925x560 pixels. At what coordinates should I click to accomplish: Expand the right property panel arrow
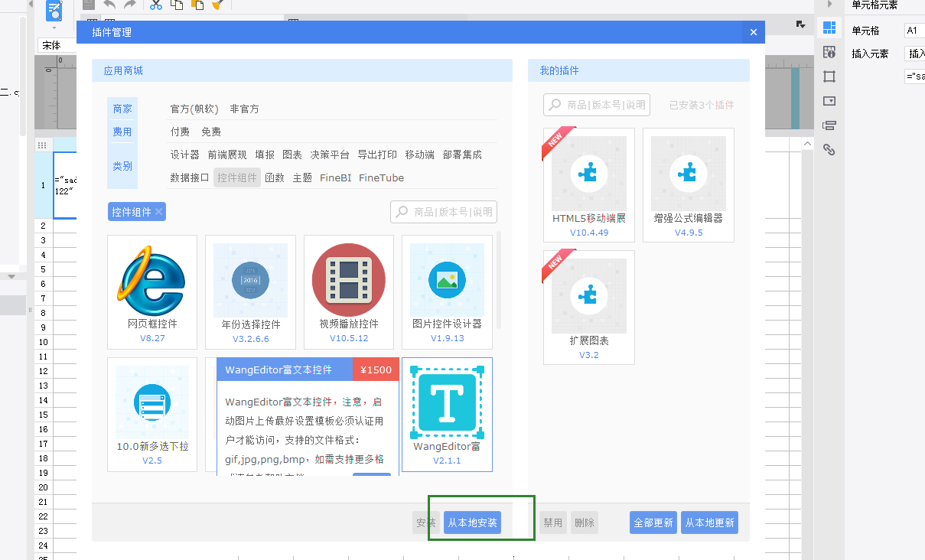(829, 4)
